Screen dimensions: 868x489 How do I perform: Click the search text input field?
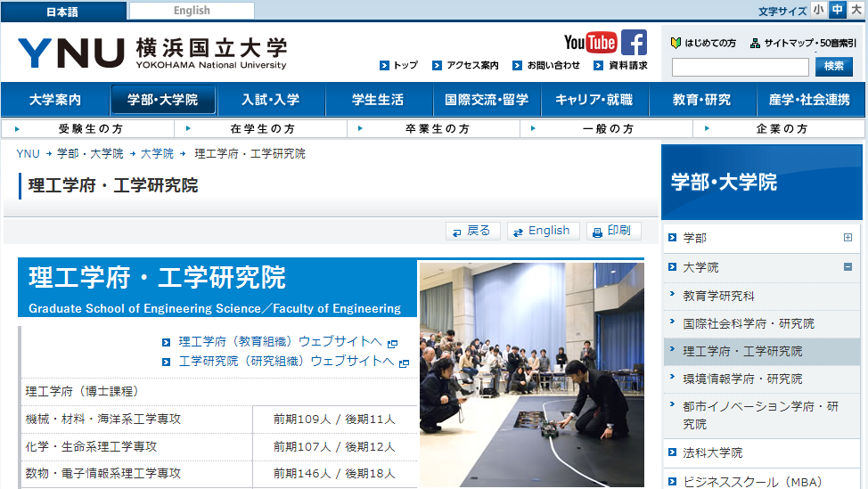(x=740, y=67)
